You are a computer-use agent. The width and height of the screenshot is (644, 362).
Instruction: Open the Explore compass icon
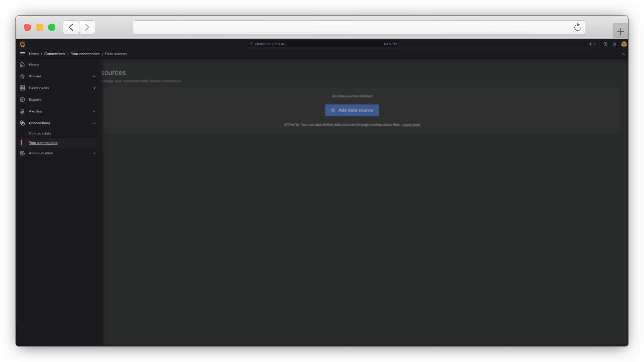pyautogui.click(x=22, y=100)
